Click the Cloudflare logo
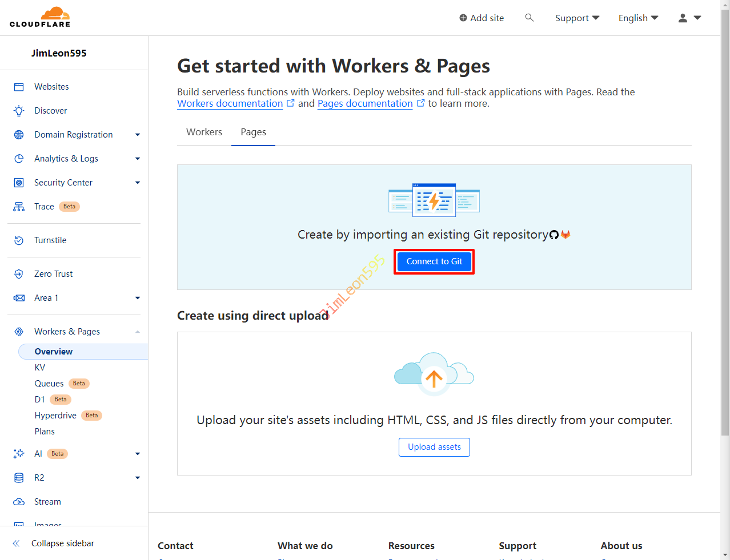 [x=40, y=17]
